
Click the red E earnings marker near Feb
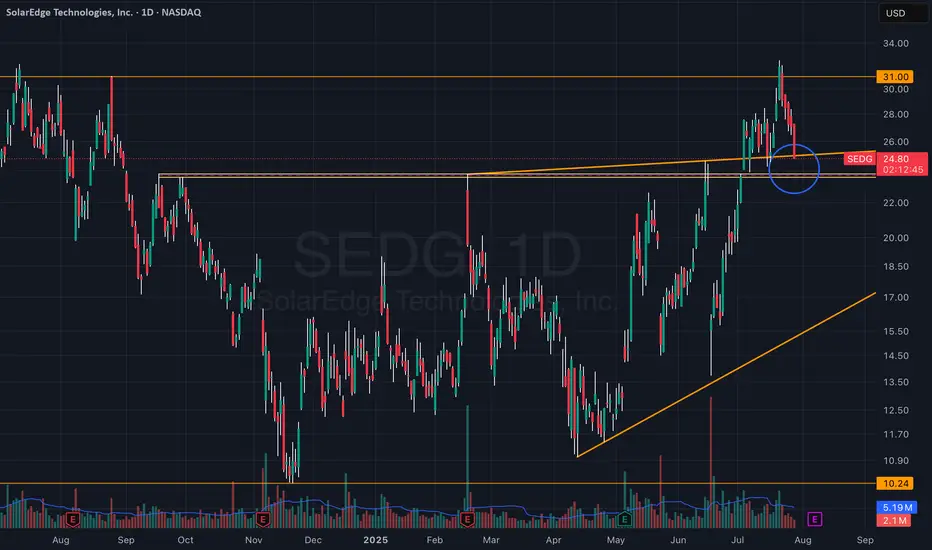[x=467, y=519]
